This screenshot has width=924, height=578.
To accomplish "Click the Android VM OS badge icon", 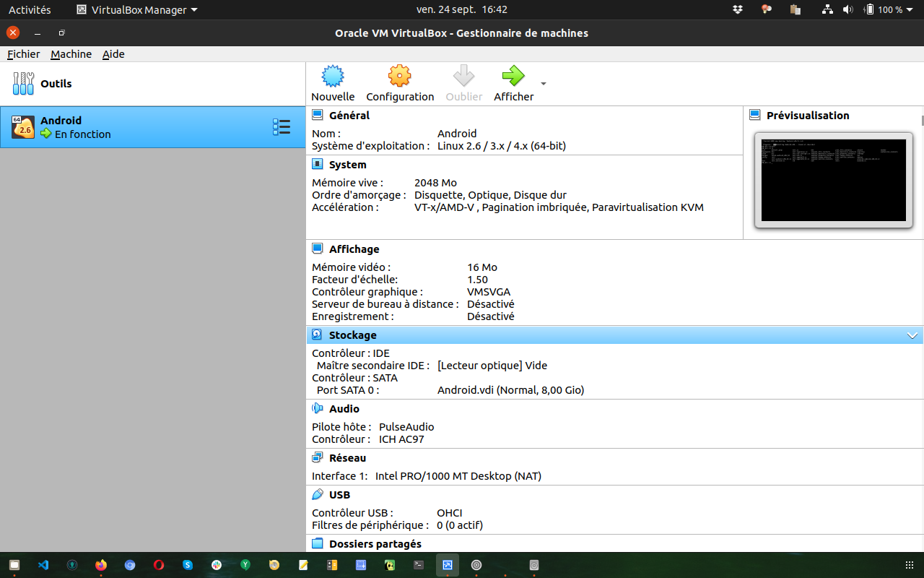I will [x=23, y=127].
